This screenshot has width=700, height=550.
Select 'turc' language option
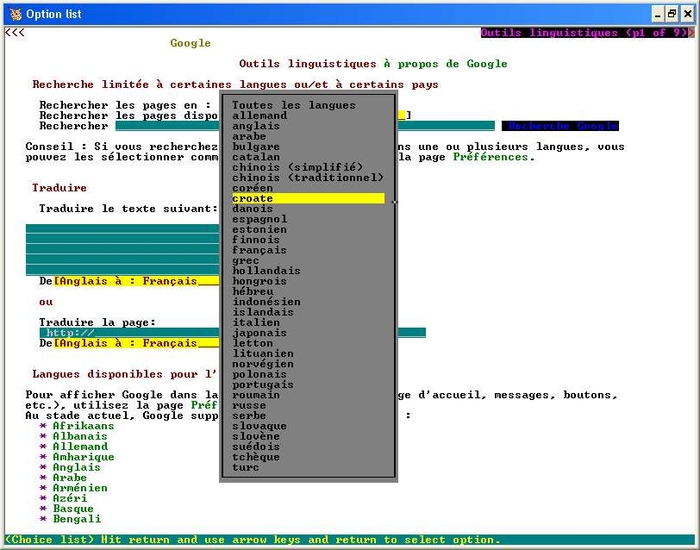point(246,468)
